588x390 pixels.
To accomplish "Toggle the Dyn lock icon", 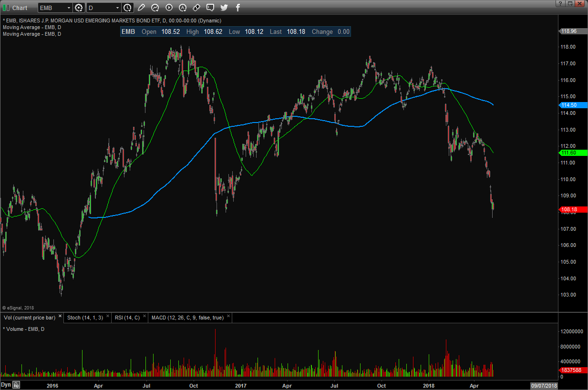I will (x=16, y=385).
